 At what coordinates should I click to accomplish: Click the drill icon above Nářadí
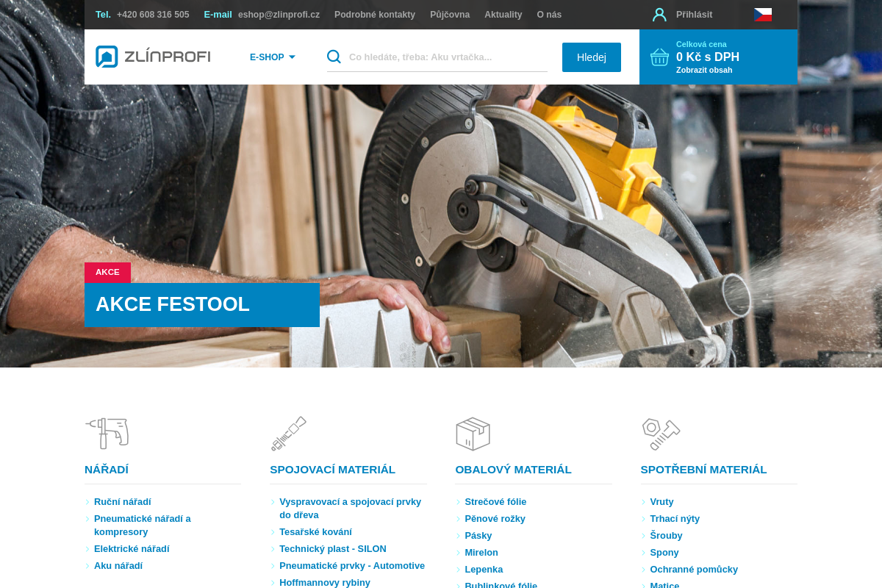tap(107, 433)
